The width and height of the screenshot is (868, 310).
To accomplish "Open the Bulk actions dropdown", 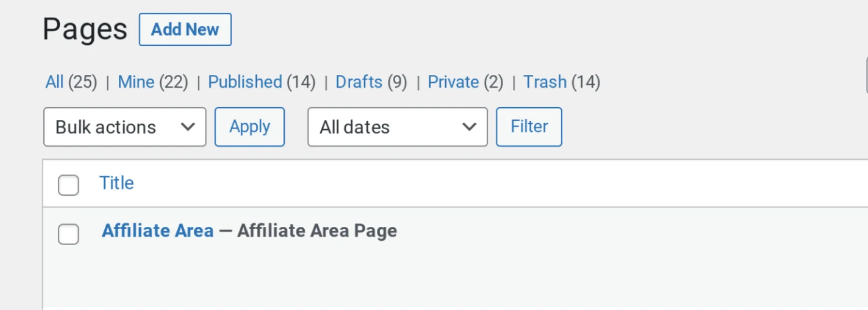I will [125, 127].
